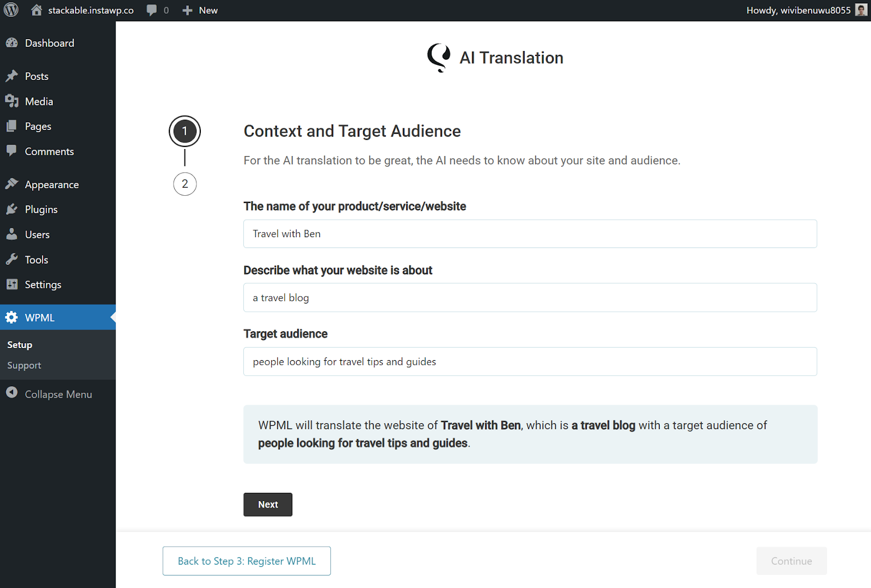This screenshot has width=871, height=588.
Task: Click the Pages document icon
Action: pyautogui.click(x=12, y=126)
